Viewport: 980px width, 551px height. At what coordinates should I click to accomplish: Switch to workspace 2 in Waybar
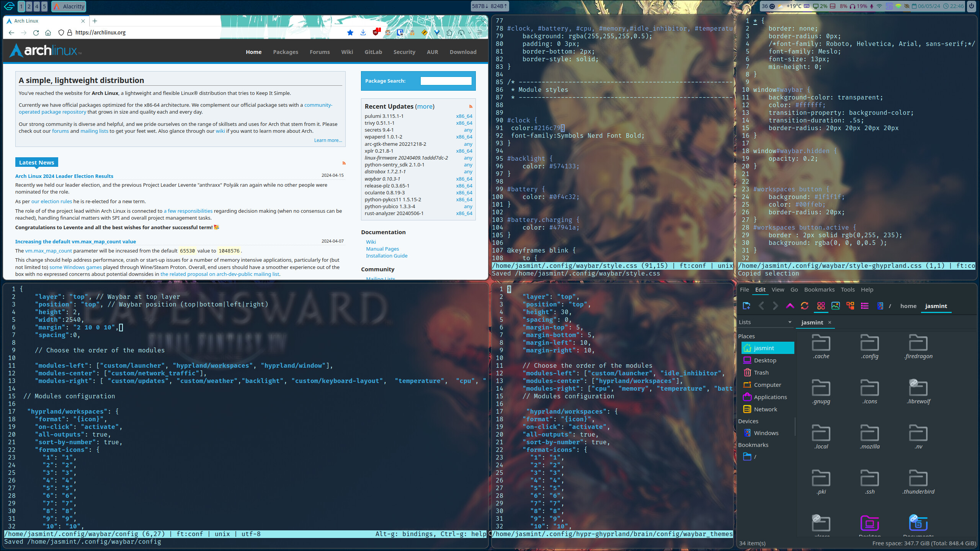[29, 7]
